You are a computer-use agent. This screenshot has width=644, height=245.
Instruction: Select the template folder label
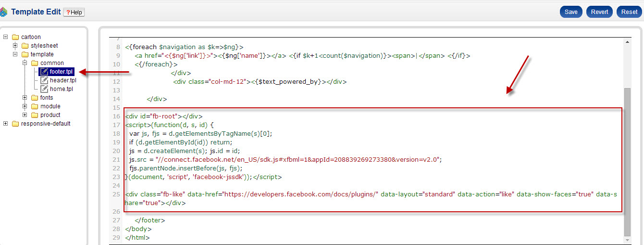[x=42, y=54]
